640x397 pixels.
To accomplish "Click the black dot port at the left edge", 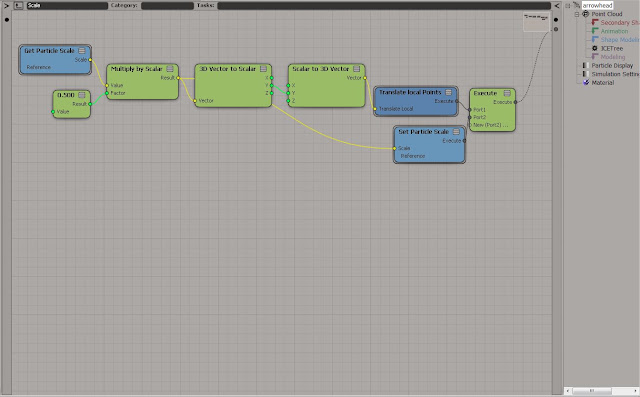I will (x=7, y=20).
